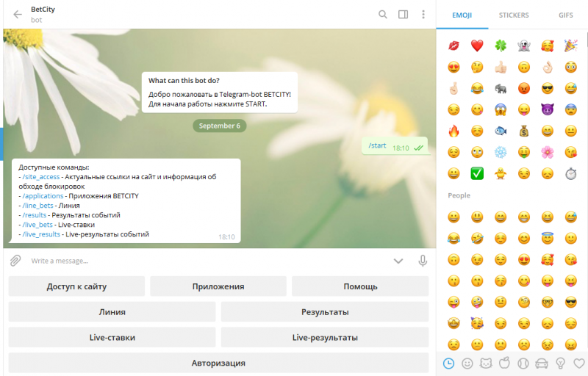Viewport: 588px width, 376px height.
Task: Jump to Food emoji category
Action: coord(504,363)
